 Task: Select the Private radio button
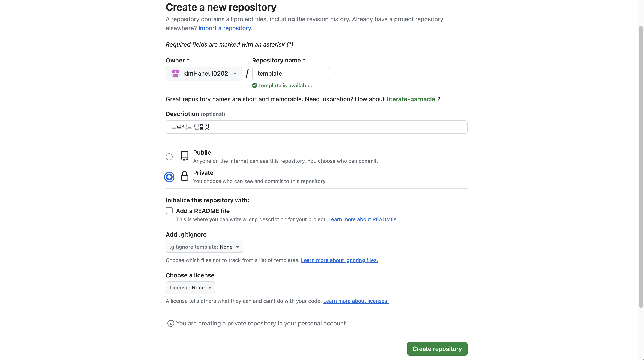click(169, 177)
